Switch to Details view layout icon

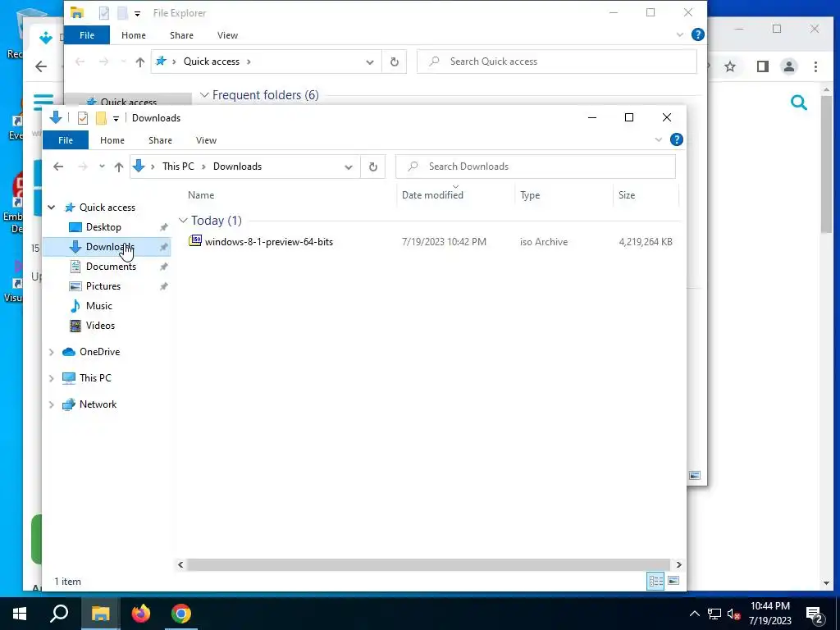coord(655,582)
